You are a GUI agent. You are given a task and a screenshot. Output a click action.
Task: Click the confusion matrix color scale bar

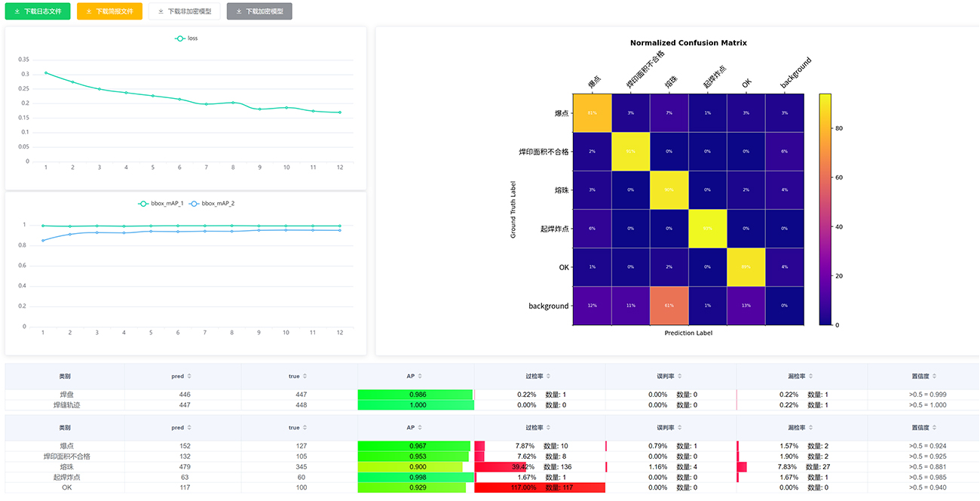point(825,209)
